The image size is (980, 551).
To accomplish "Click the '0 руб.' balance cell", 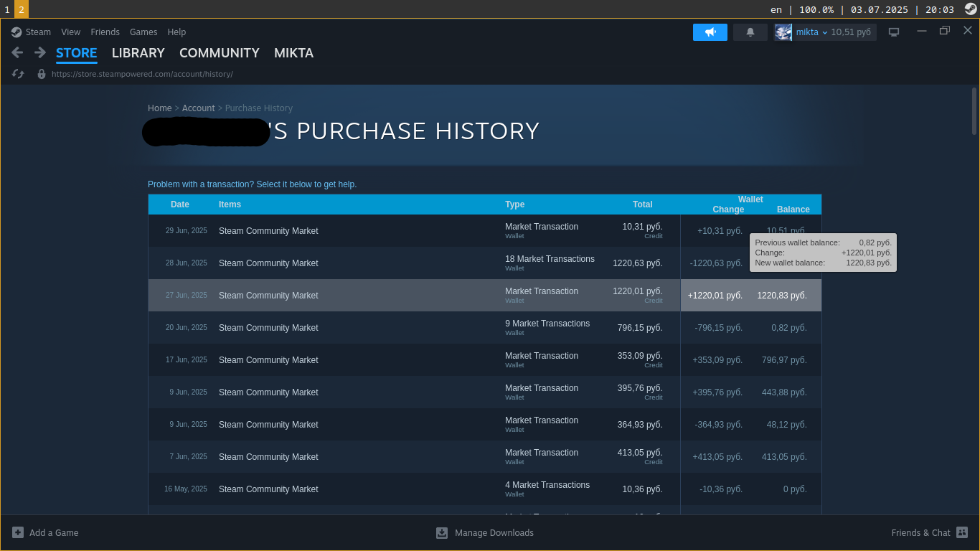I will coord(795,489).
